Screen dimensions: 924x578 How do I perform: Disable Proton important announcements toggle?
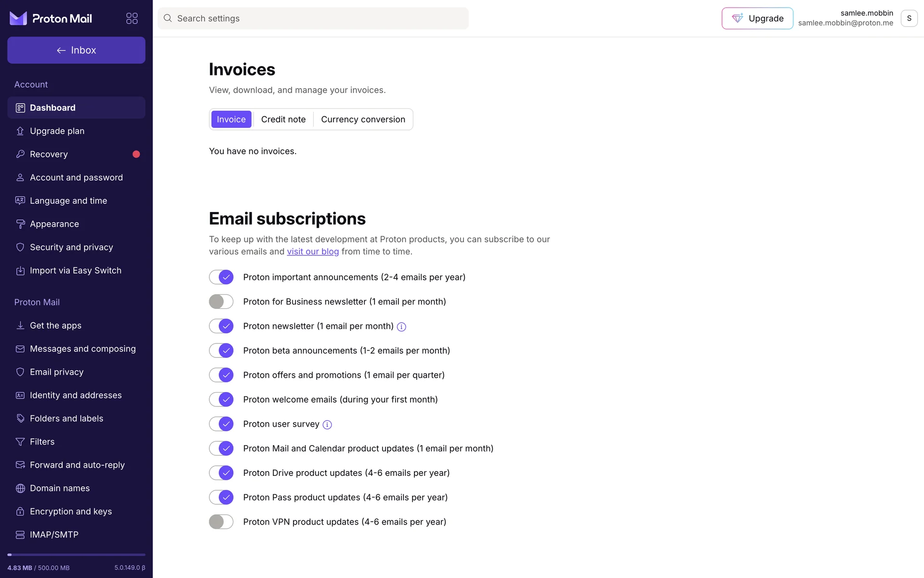coord(221,277)
